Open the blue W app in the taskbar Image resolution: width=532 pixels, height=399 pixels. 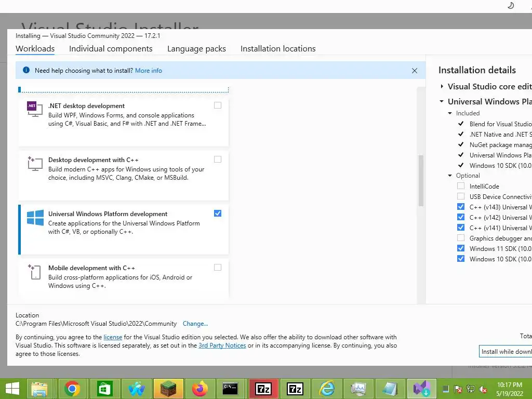137,389
